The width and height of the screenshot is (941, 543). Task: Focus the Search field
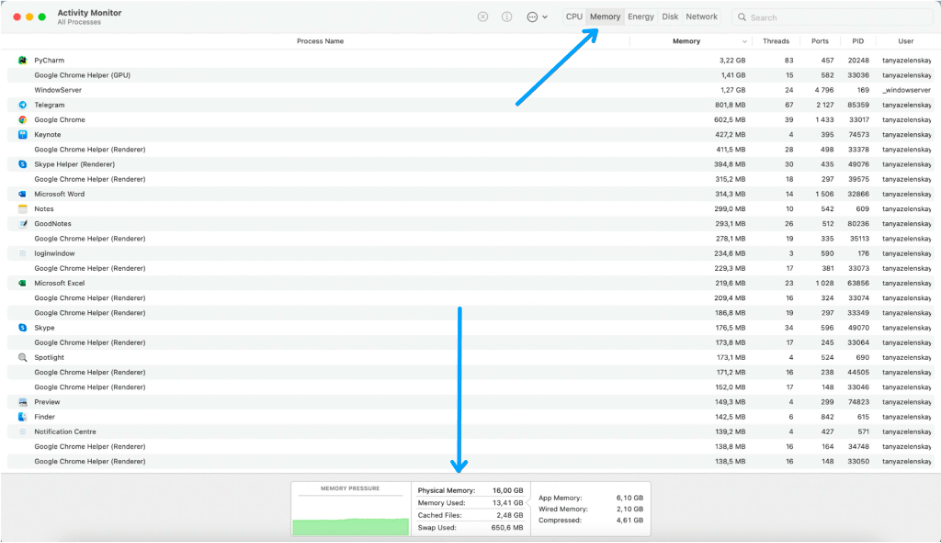click(x=833, y=17)
